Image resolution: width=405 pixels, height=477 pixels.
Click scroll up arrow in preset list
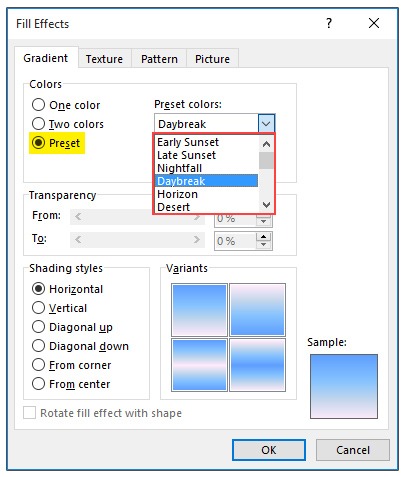266,144
